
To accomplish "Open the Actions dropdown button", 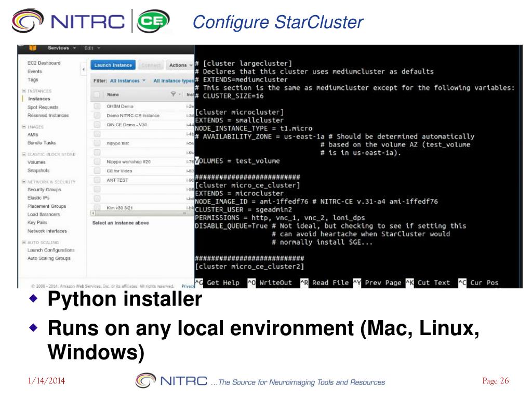I will click(x=180, y=65).
